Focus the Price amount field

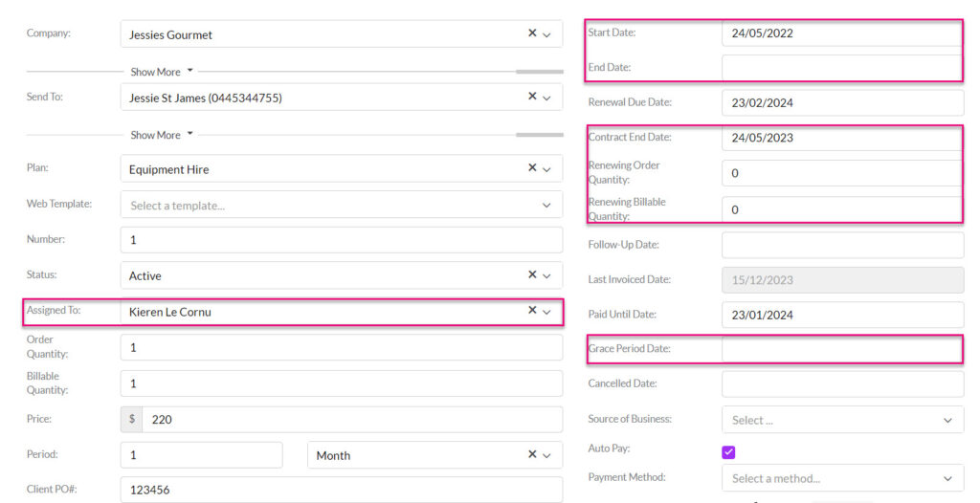point(352,419)
